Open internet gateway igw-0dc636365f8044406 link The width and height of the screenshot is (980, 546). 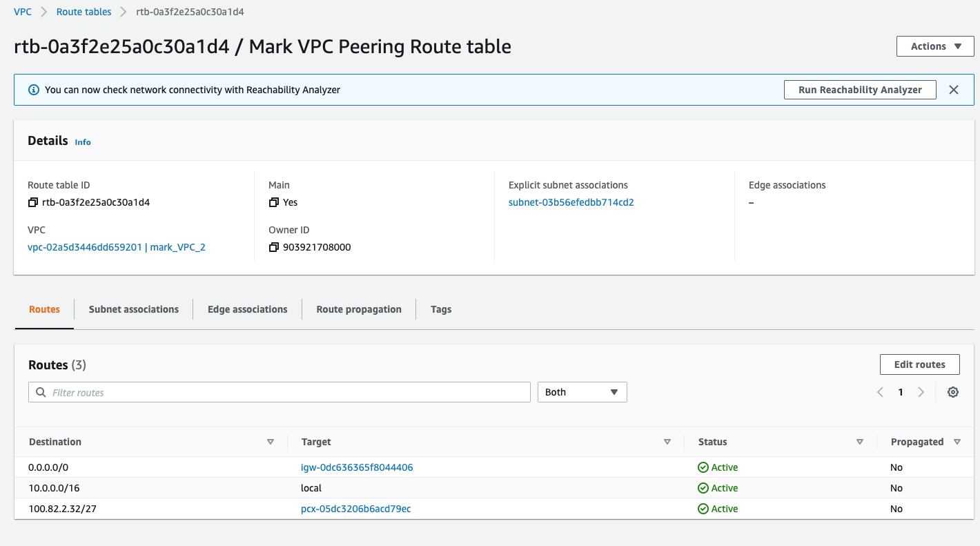pyautogui.click(x=357, y=467)
